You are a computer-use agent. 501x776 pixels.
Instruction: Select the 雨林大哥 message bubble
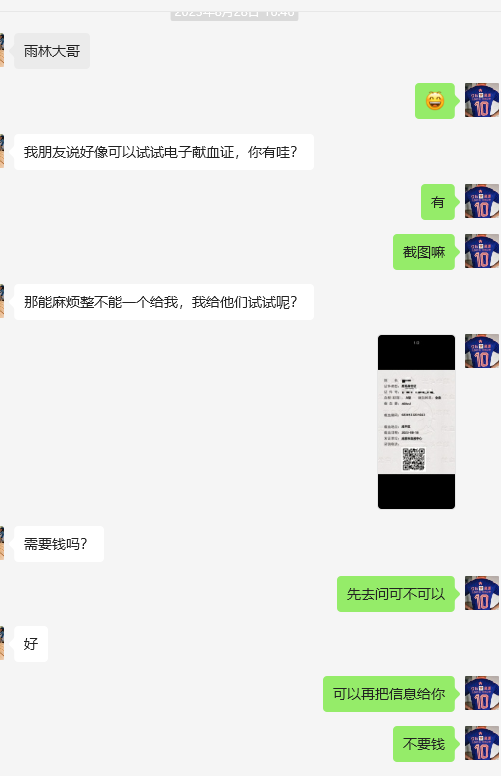coord(52,51)
